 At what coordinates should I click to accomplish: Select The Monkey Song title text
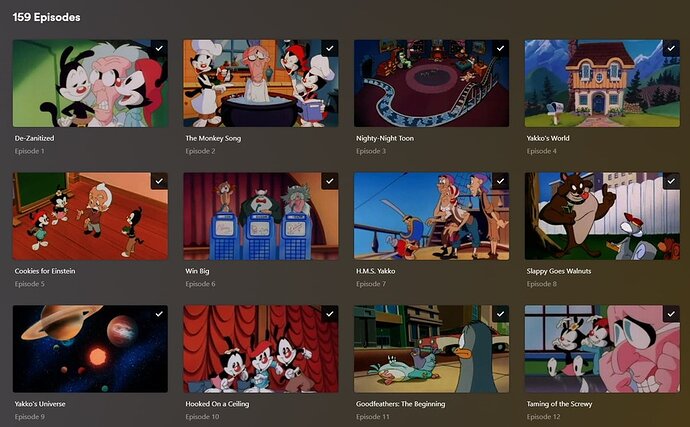pyautogui.click(x=213, y=138)
